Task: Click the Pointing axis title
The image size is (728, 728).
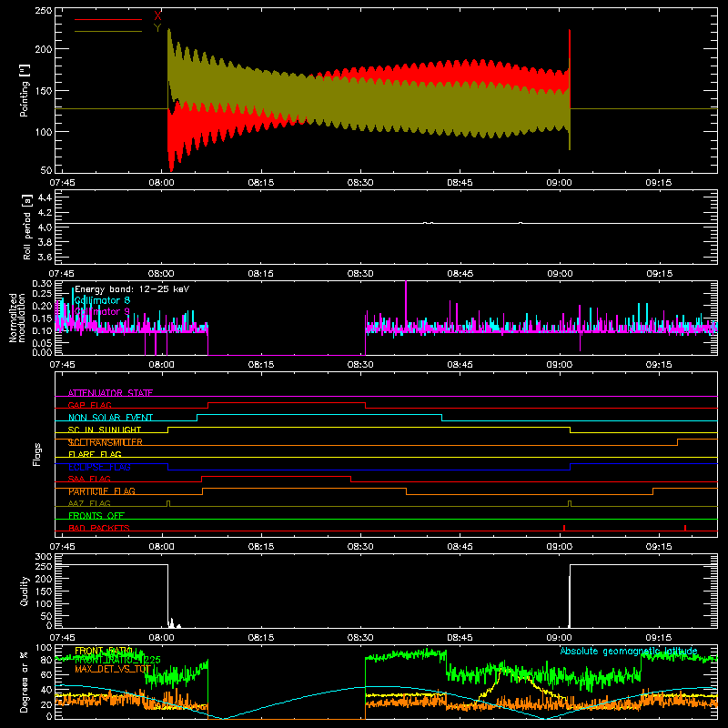Action: tap(25, 90)
